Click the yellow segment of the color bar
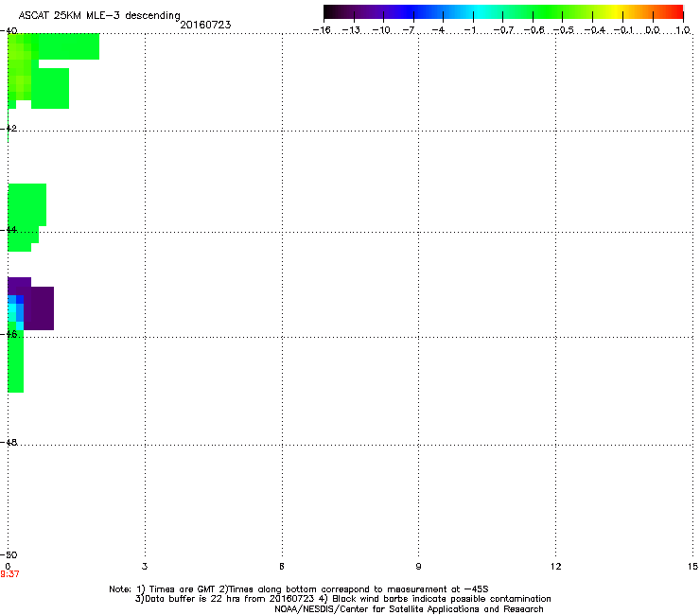The image size is (700, 615). click(x=616, y=11)
